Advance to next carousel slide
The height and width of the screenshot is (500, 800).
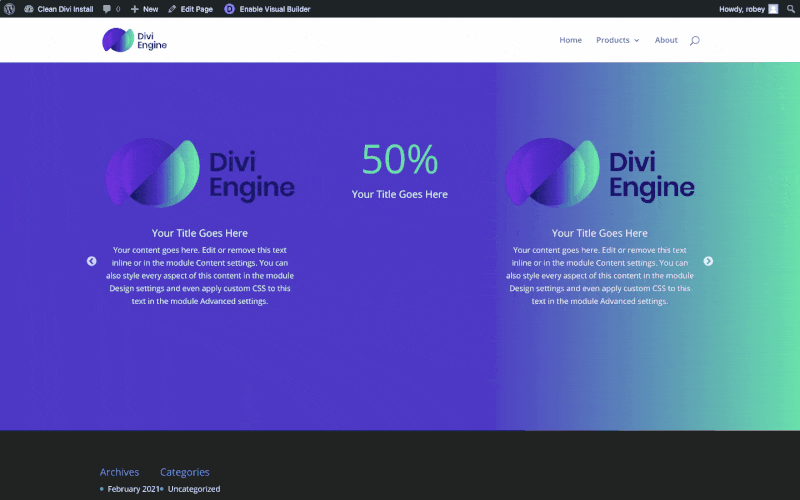pos(708,261)
